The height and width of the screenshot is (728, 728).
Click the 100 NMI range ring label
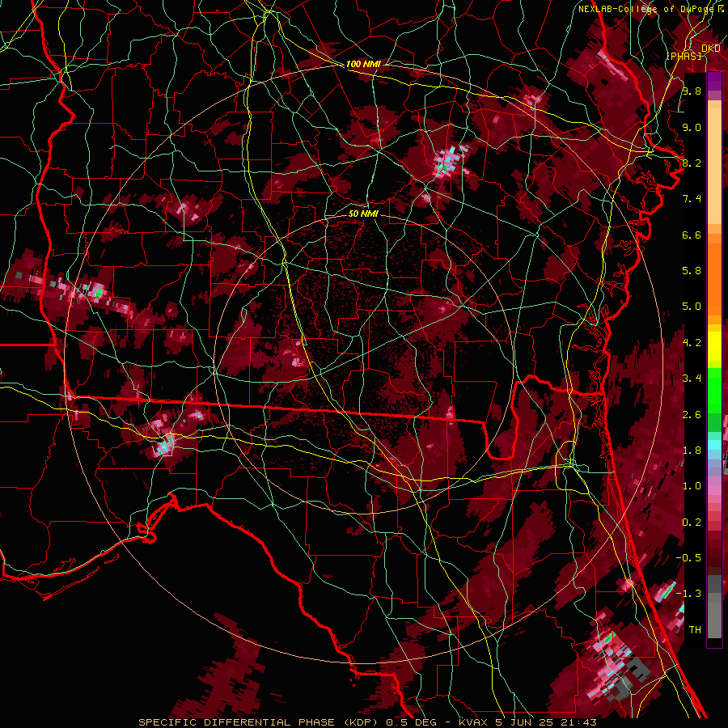[x=363, y=64]
